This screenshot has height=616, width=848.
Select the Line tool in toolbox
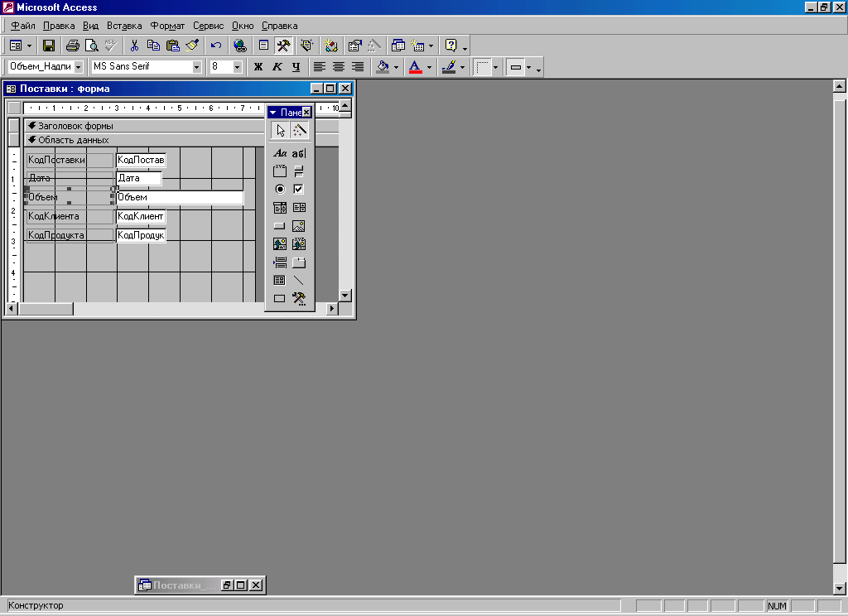coord(299,281)
